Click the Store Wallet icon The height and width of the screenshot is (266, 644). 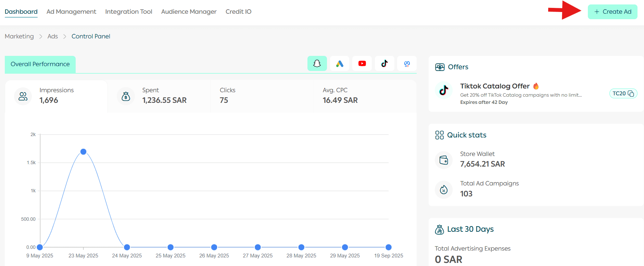[444, 160]
